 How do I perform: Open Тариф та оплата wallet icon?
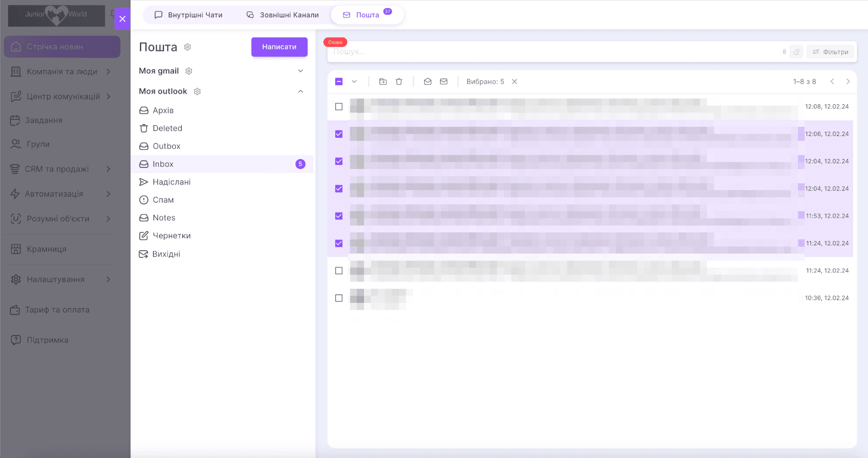[x=15, y=310]
